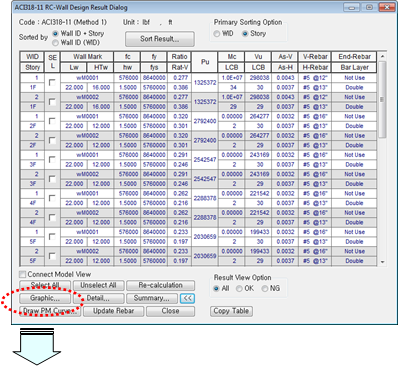
Task: Run Re-calculation
Action: [x=161, y=285]
